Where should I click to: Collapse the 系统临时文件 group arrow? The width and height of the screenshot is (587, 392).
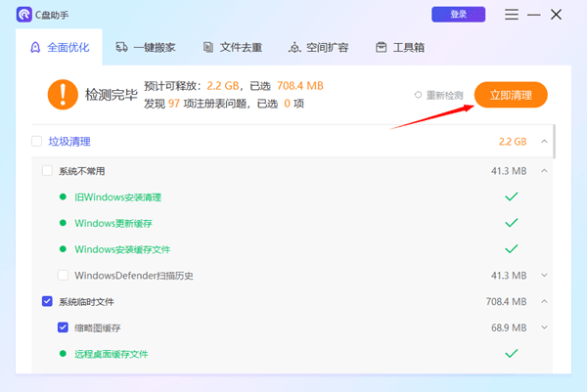click(x=544, y=301)
